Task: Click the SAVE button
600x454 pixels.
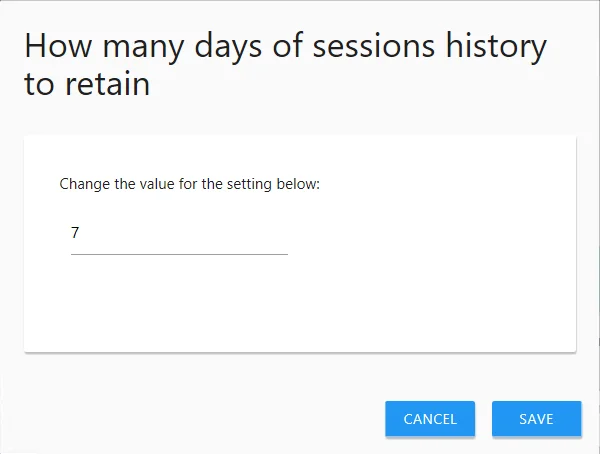Action: pos(536,419)
